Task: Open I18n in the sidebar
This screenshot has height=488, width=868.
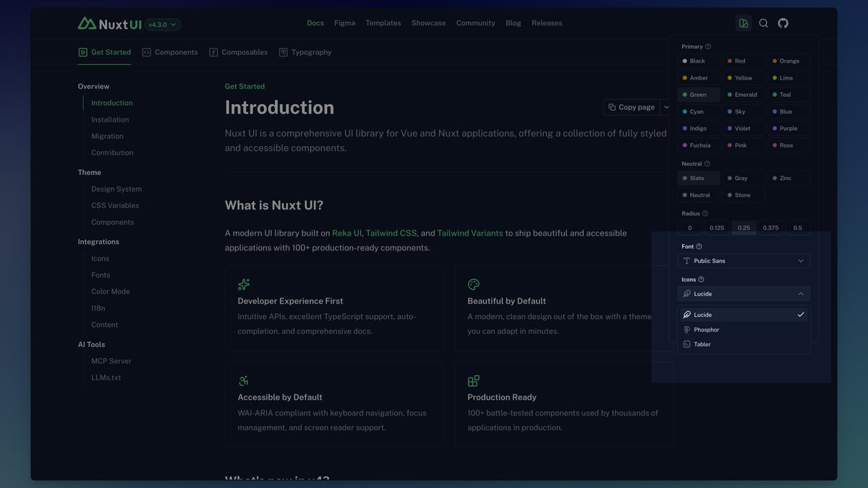Action: 98,309
